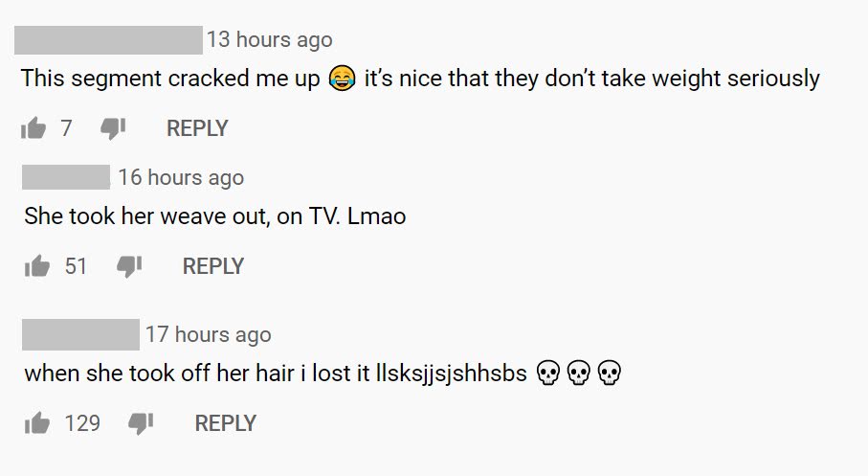
Task: Like the comment with 129 likes
Action: point(37,423)
